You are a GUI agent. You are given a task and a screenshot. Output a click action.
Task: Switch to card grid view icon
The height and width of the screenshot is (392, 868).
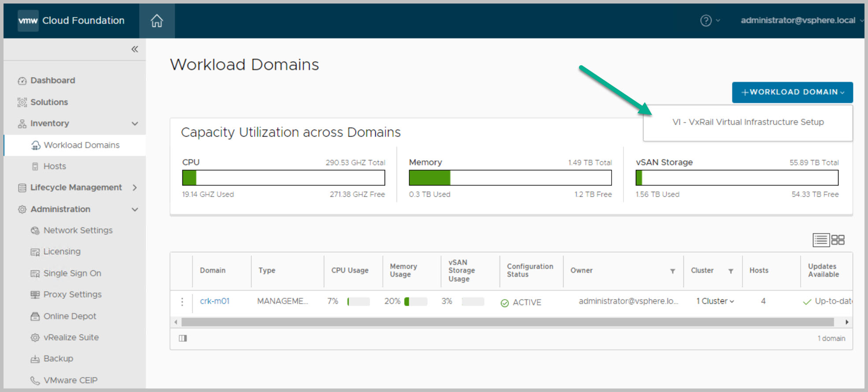pyautogui.click(x=838, y=240)
